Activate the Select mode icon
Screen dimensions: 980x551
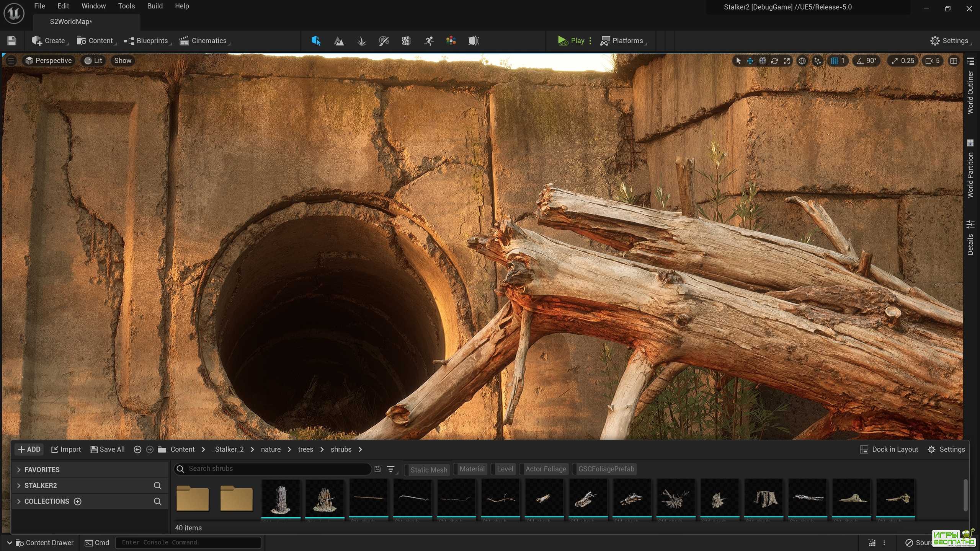coord(316,41)
